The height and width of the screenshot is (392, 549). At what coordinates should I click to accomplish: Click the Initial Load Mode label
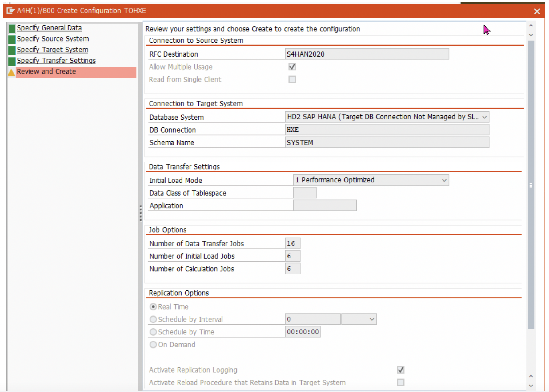click(176, 180)
